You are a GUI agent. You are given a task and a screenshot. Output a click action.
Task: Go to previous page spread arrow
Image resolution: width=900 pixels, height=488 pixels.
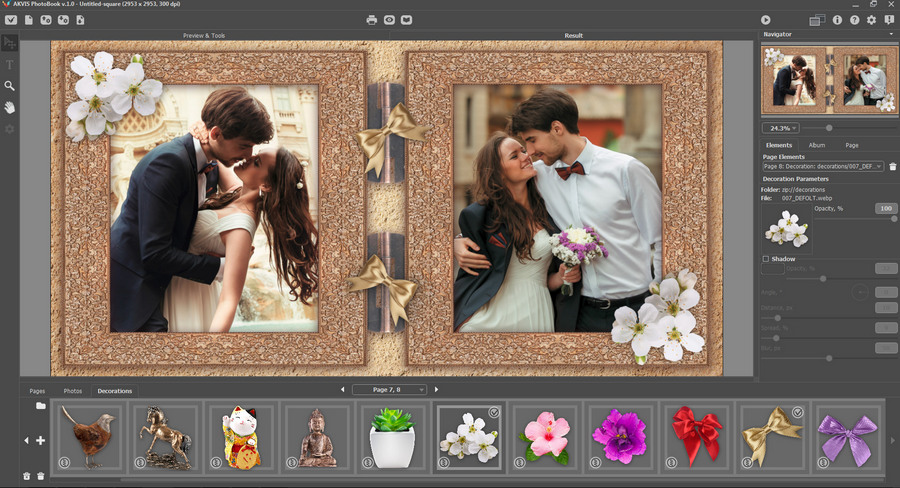pyautogui.click(x=343, y=390)
